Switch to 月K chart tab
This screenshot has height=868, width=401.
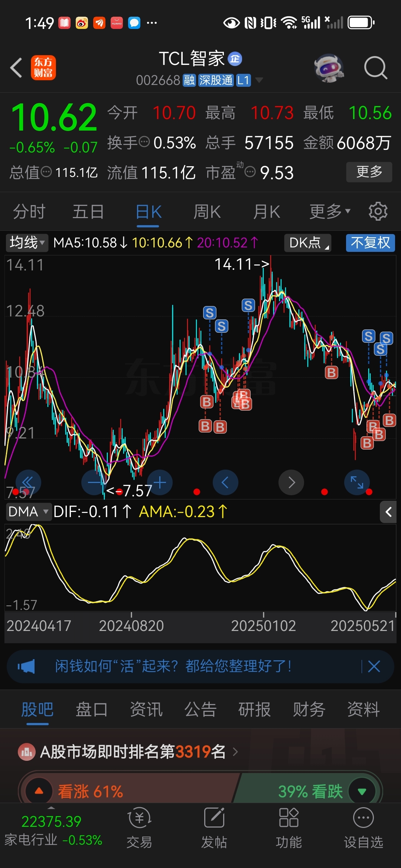[266, 212]
